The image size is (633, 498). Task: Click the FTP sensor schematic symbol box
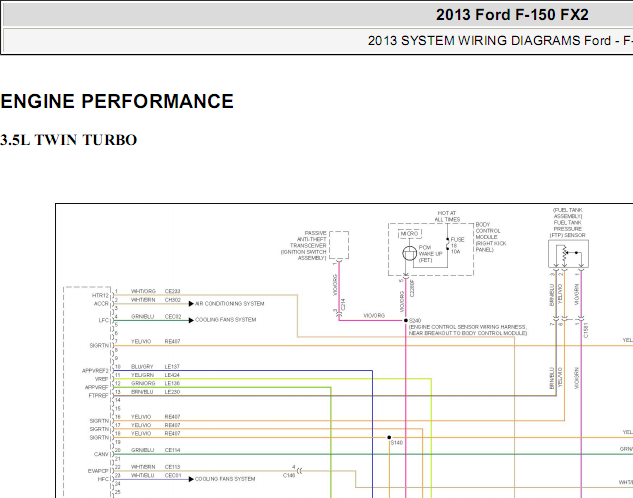[568, 253]
